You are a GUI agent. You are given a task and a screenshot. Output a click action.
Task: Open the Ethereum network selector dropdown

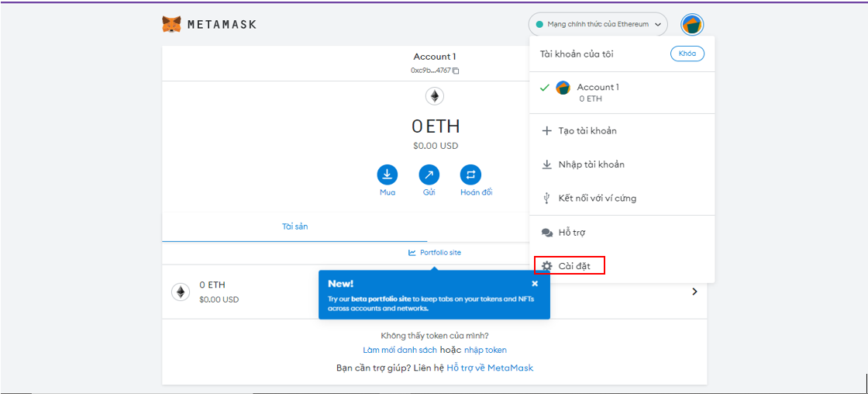pyautogui.click(x=598, y=24)
